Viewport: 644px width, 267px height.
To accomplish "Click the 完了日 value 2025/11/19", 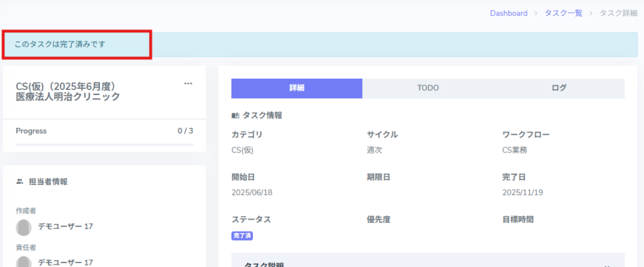I will click(522, 193).
